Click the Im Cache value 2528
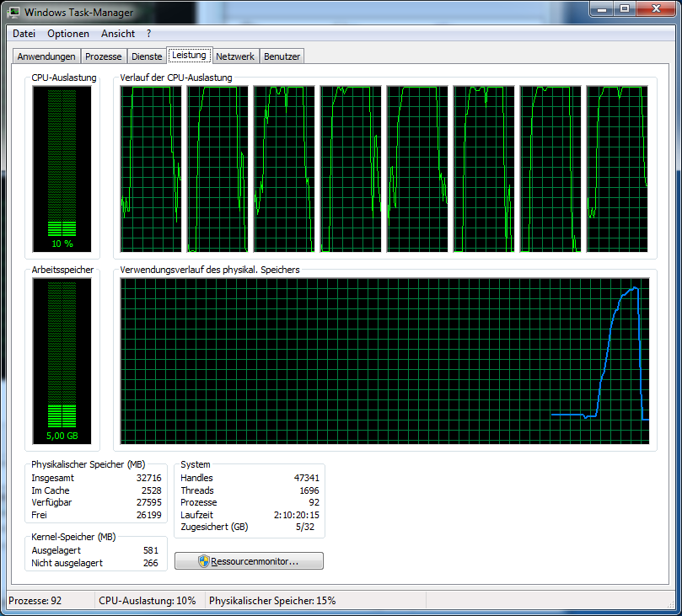Image resolution: width=682 pixels, height=616 pixels. click(152, 490)
